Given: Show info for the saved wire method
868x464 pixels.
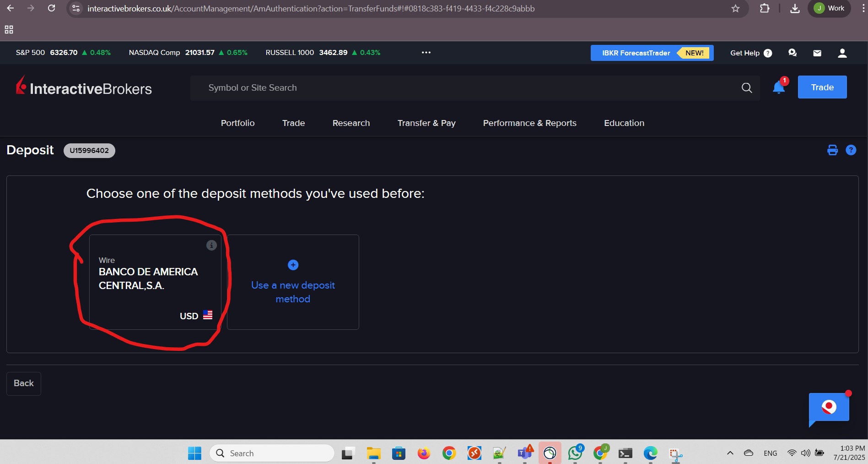Looking at the screenshot, I should (x=211, y=246).
